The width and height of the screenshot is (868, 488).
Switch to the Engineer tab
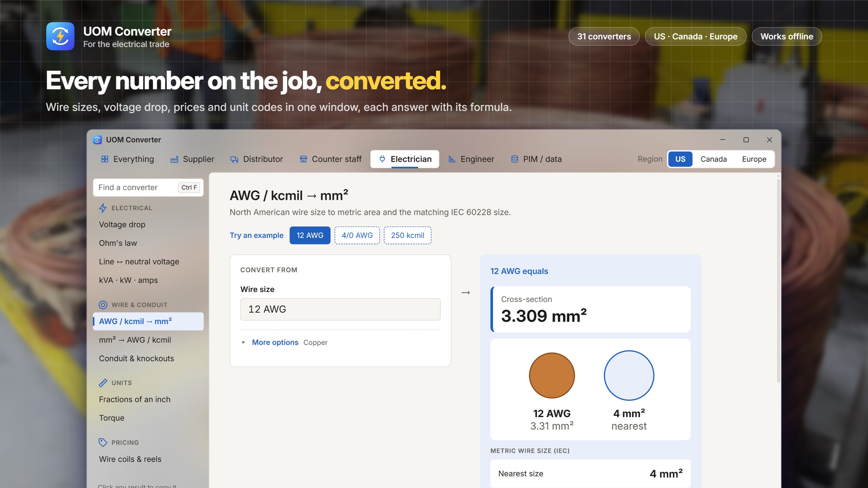click(x=471, y=159)
